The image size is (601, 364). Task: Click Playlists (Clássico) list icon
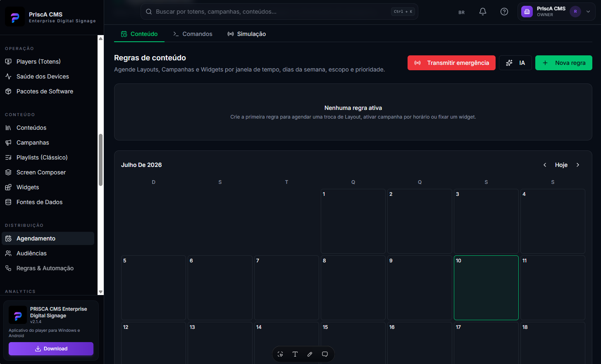[x=8, y=157]
